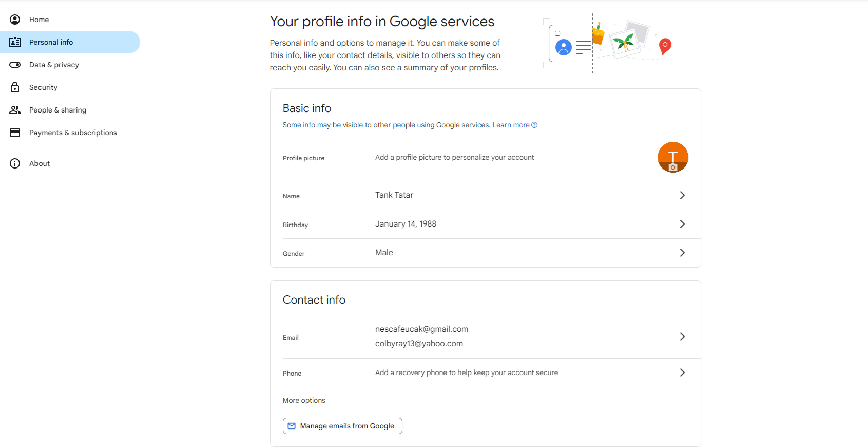
Task: Click the orange profile picture avatar
Action: click(673, 157)
